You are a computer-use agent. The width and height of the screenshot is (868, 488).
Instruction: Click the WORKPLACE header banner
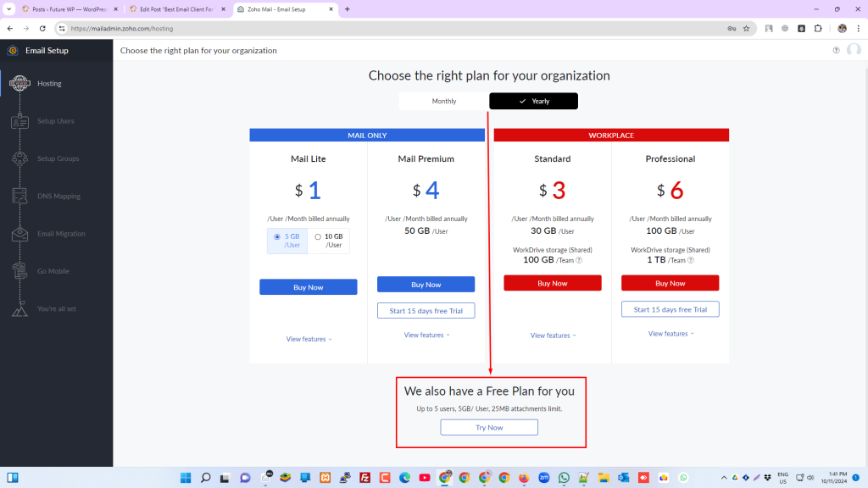pos(611,135)
